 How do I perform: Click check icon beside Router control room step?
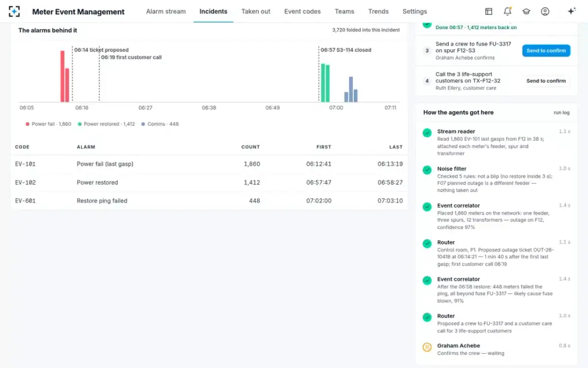427,243
